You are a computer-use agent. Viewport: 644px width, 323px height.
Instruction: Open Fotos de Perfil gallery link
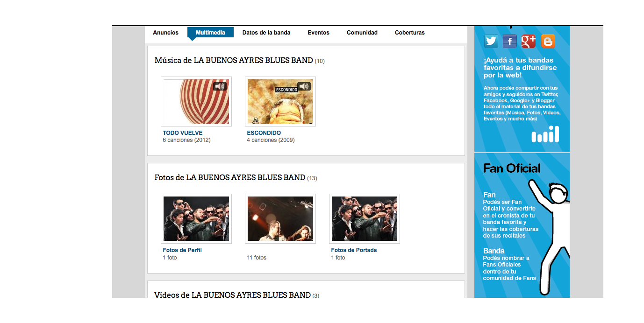point(182,250)
